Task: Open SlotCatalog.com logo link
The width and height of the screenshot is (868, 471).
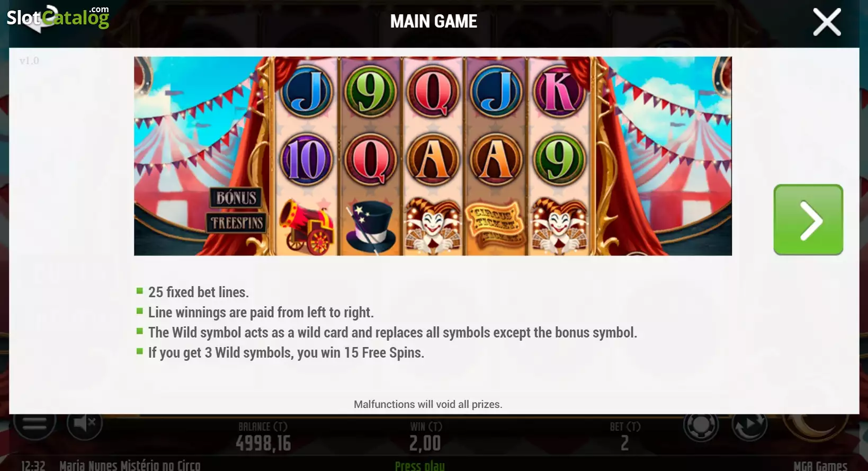Action: (x=58, y=18)
